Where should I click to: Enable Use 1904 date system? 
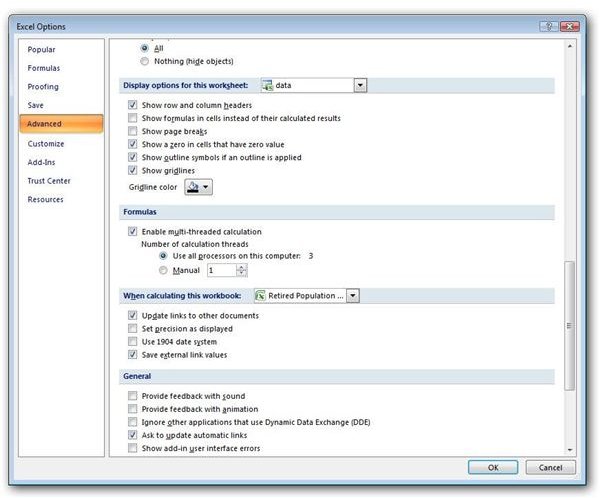coord(132,341)
